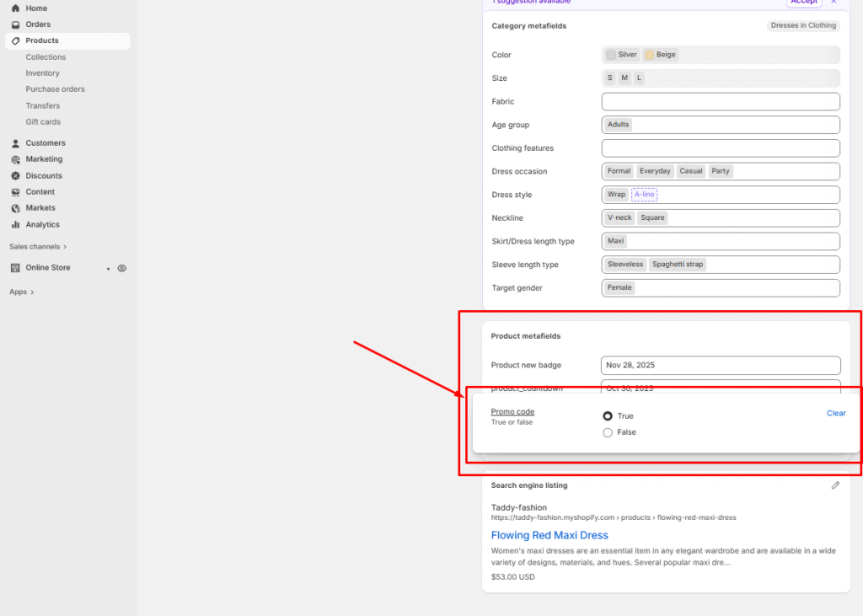Image resolution: width=863 pixels, height=616 pixels.
Task: Click the Home icon in sidebar
Action: coord(15,8)
